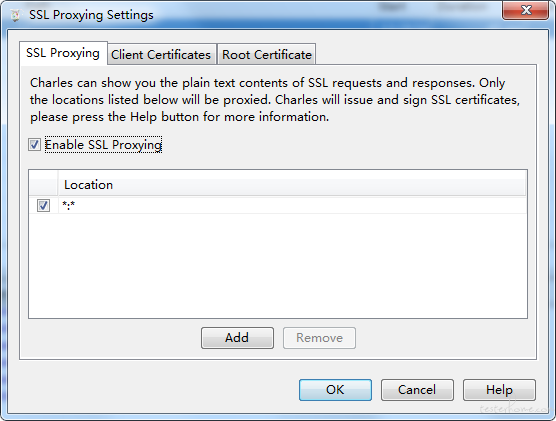Click the SSL Proxying Settings title bar text
This screenshot has width=556, height=421.
[x=91, y=15]
